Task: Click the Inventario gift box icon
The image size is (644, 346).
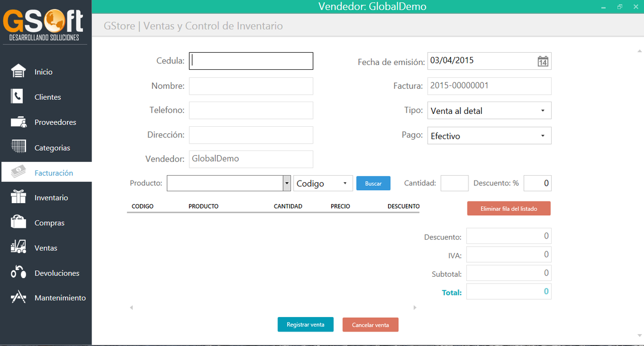Action: click(x=19, y=197)
